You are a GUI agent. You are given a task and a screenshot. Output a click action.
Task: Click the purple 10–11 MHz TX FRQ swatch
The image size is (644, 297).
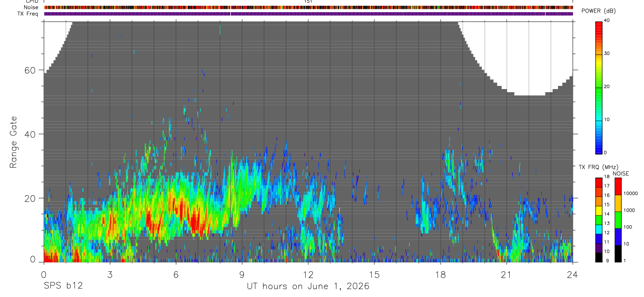[598, 247]
